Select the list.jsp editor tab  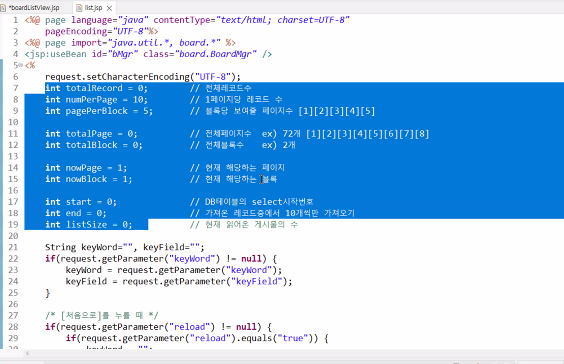[94, 8]
